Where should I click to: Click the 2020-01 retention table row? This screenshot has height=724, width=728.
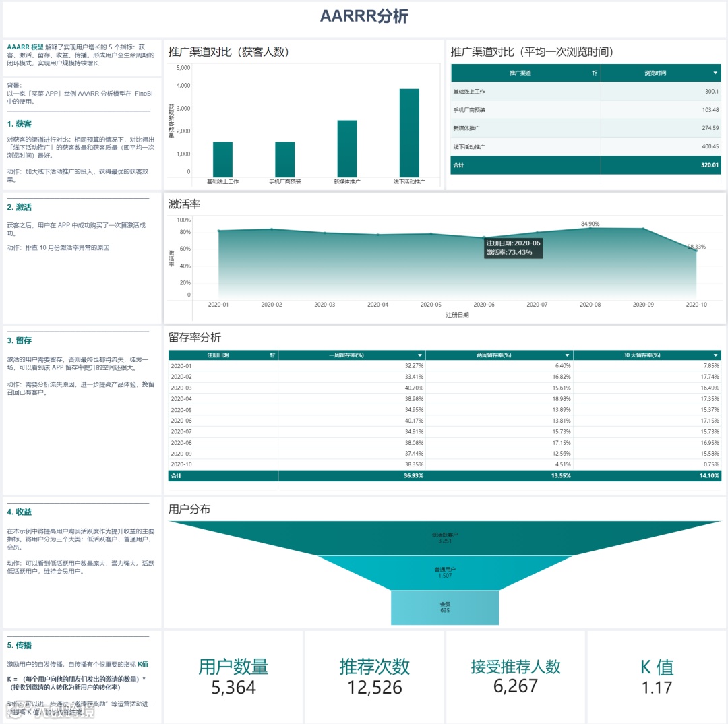[x=445, y=366]
